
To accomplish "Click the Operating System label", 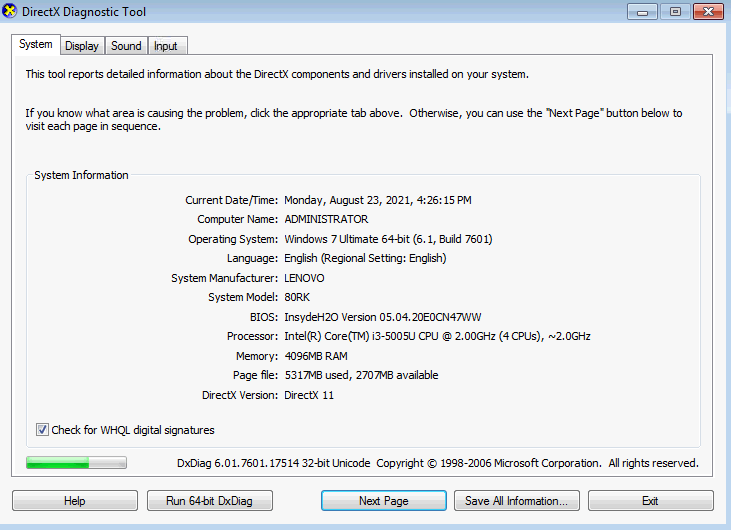I will tap(233, 239).
